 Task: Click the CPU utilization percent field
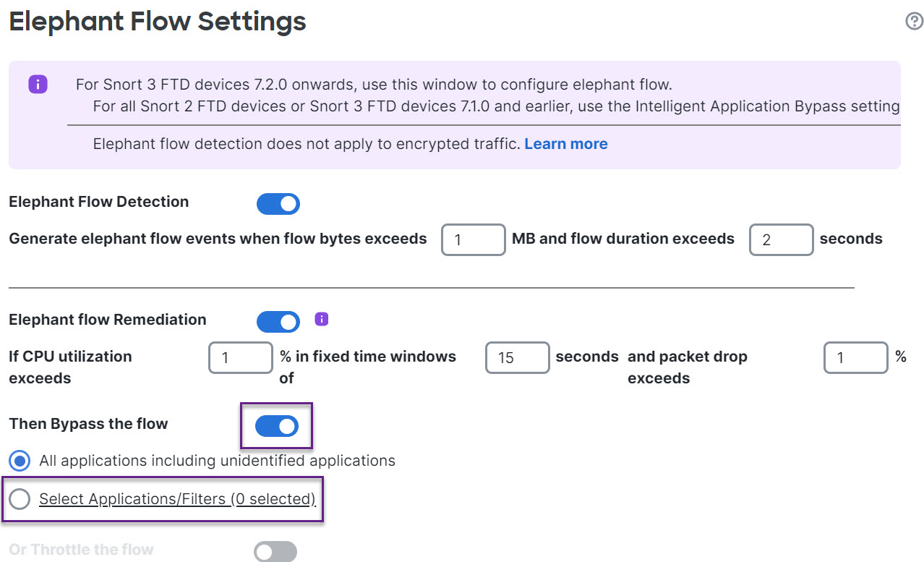pyautogui.click(x=240, y=357)
